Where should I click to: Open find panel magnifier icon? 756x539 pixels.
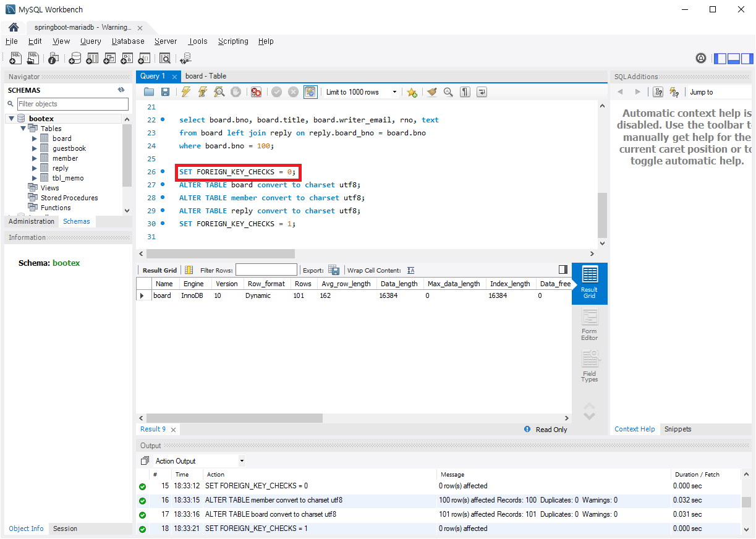tap(448, 92)
